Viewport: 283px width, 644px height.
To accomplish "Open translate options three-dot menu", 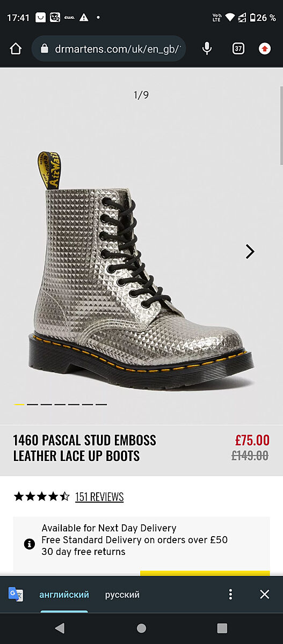I will [230, 594].
